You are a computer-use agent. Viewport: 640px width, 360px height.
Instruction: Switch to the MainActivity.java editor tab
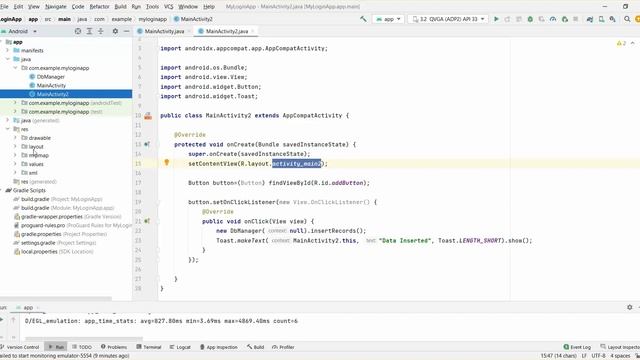[164, 31]
